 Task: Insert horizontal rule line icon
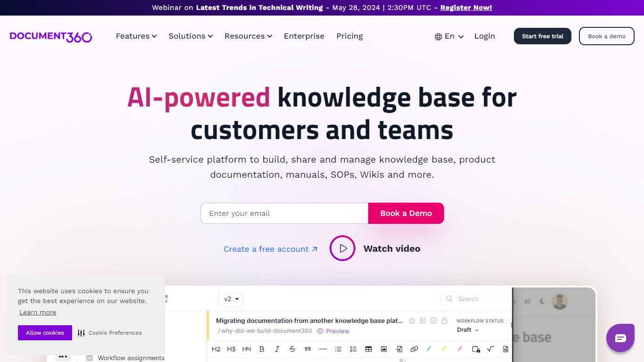pos(322,349)
